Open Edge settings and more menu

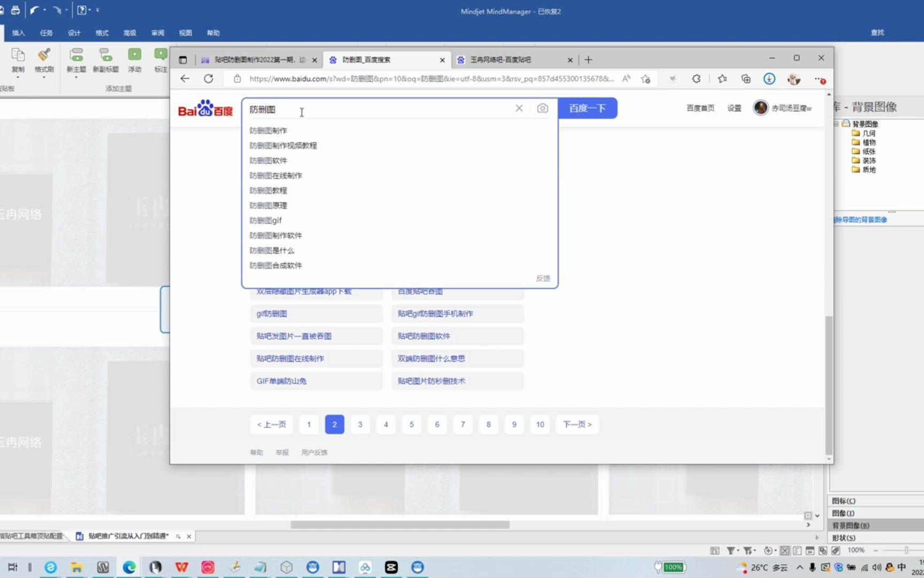(820, 79)
